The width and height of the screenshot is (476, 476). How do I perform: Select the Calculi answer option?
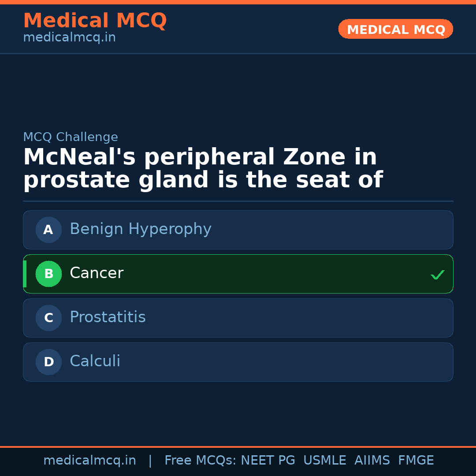[x=238, y=362]
